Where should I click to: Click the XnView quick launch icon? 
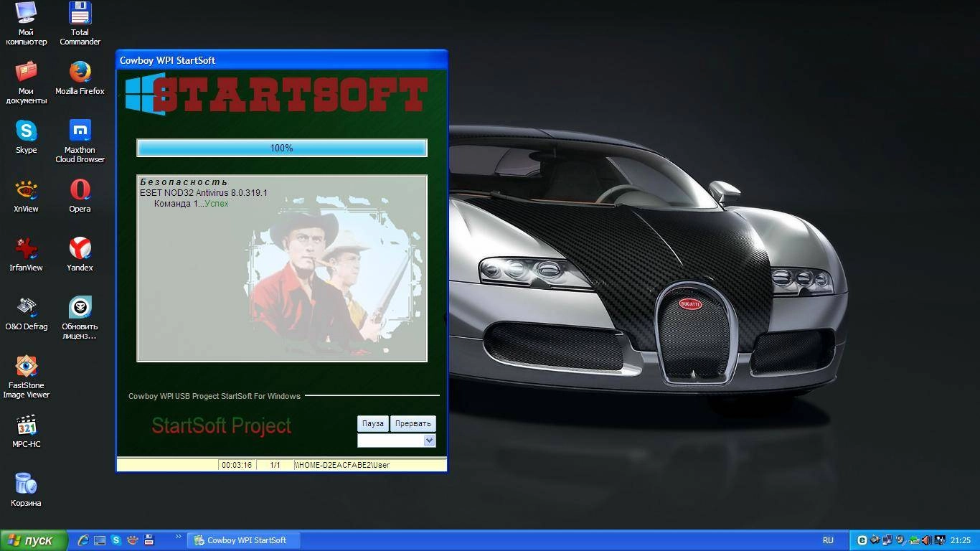pyautogui.click(x=133, y=540)
